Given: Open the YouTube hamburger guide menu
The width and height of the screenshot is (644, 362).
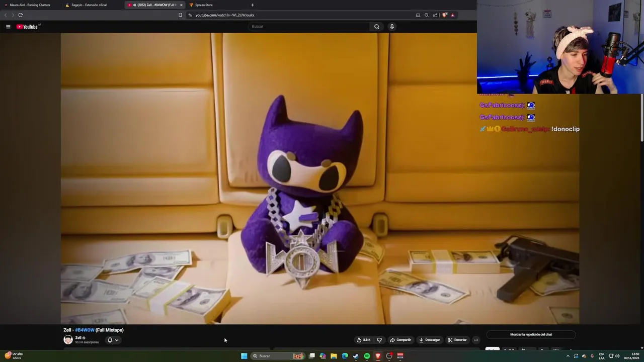Looking at the screenshot, I should point(8,27).
